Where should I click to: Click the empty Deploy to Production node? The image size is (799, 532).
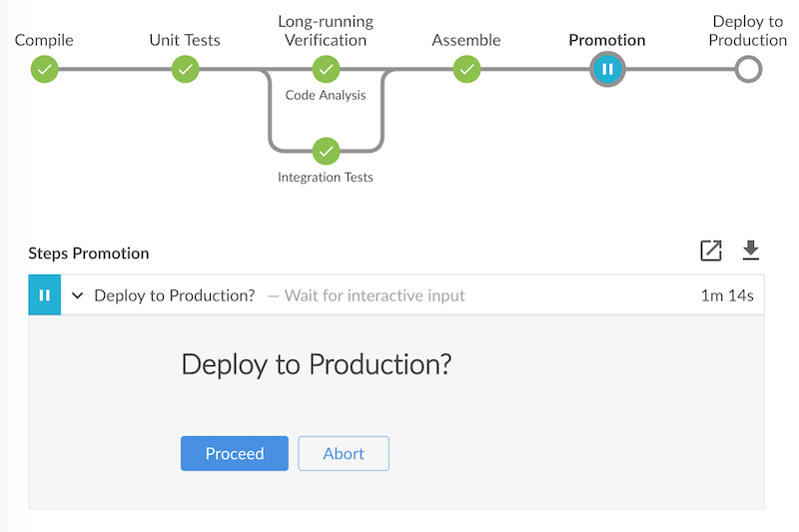[748, 69]
